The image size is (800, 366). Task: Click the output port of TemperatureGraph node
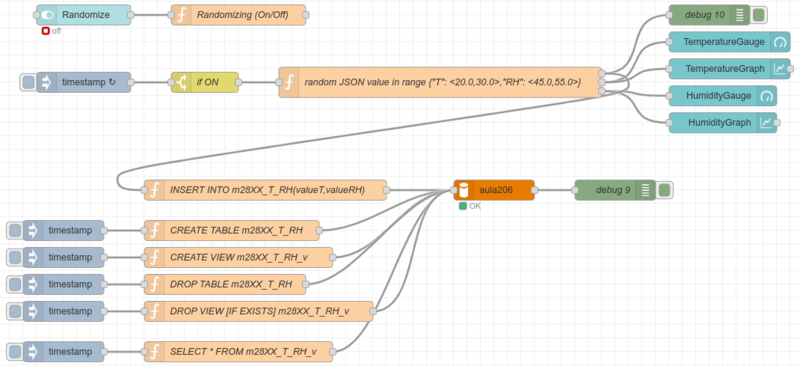pyautogui.click(x=791, y=68)
